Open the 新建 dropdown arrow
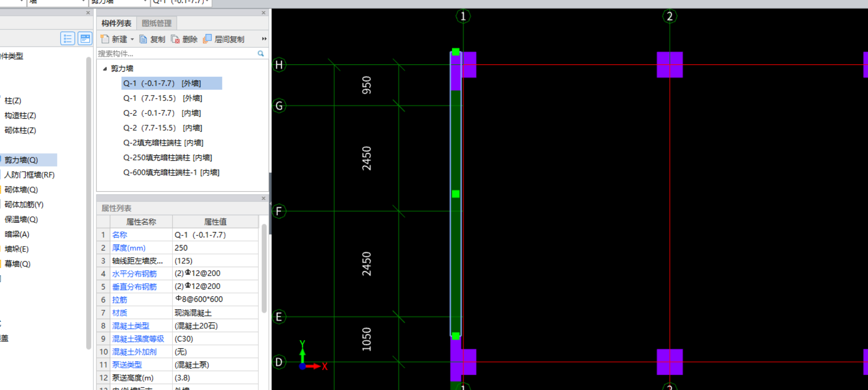The height and width of the screenshot is (390, 868). (x=132, y=40)
